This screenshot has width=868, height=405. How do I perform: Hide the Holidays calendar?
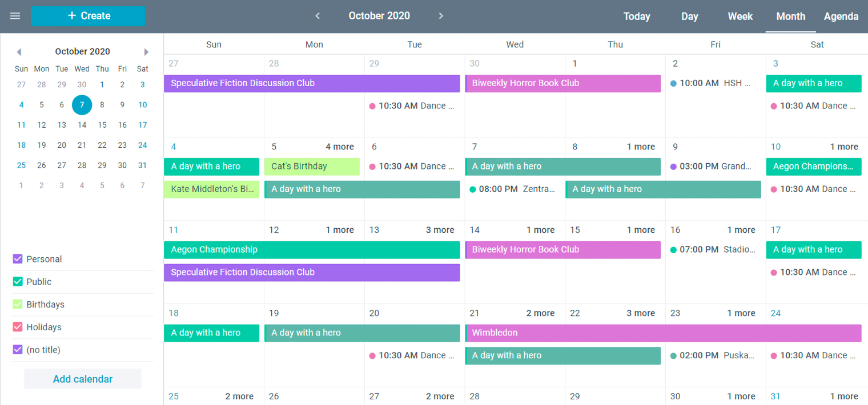click(x=18, y=327)
